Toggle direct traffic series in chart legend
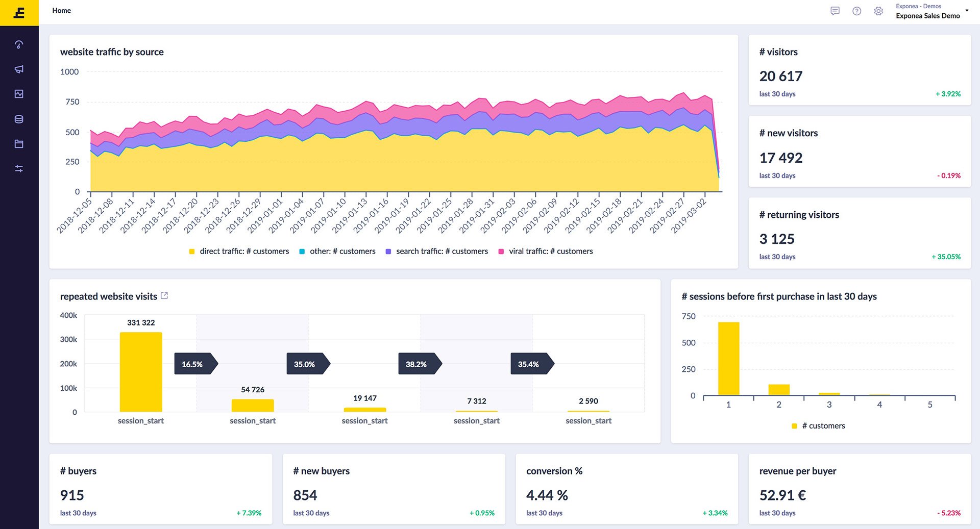Image resolution: width=980 pixels, height=529 pixels. click(239, 251)
